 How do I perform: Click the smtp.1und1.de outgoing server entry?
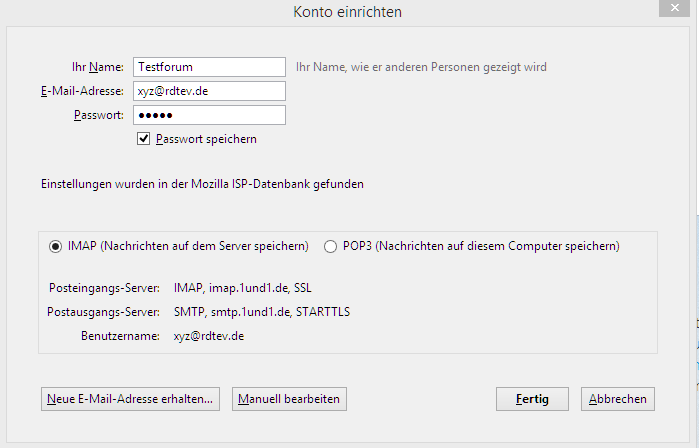[x=262, y=312]
